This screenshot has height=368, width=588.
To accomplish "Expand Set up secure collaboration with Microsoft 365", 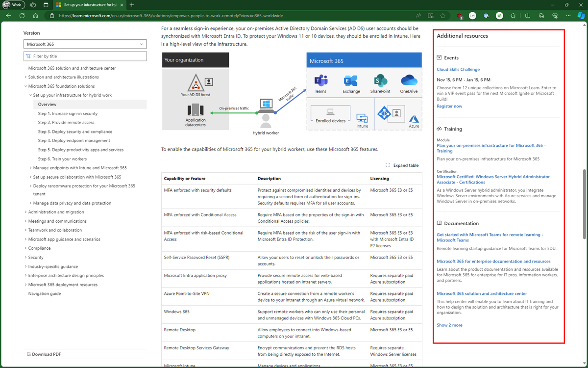I will click(x=30, y=177).
